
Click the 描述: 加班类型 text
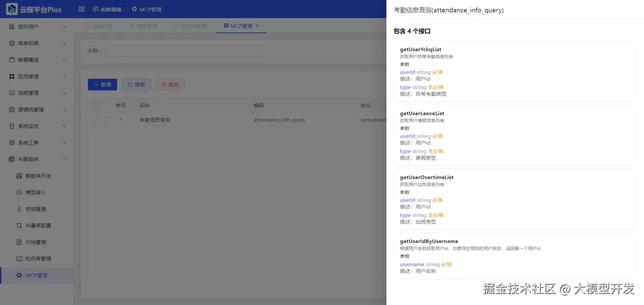point(418,222)
